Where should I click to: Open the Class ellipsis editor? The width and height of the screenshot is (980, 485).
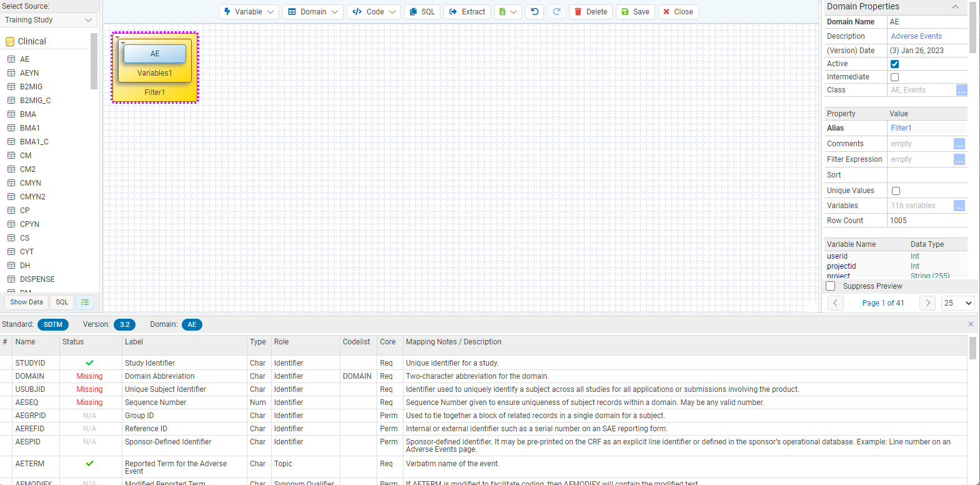962,90
